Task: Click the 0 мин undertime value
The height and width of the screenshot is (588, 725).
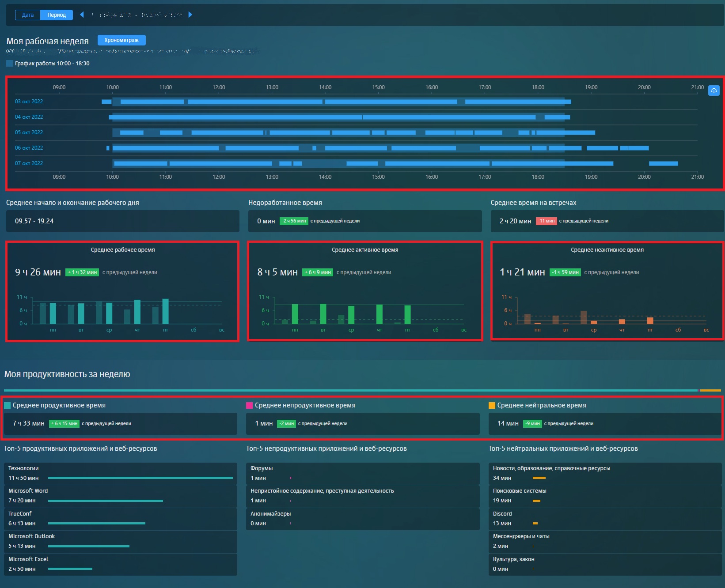Action: pos(266,221)
